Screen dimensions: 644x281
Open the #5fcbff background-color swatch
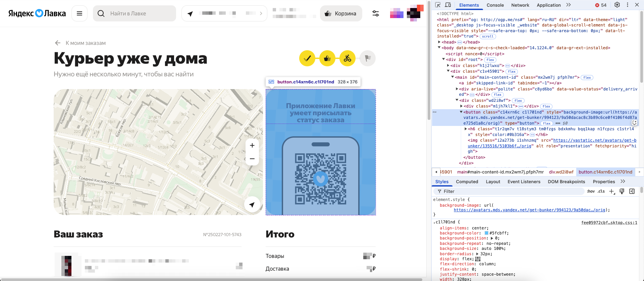486,233
